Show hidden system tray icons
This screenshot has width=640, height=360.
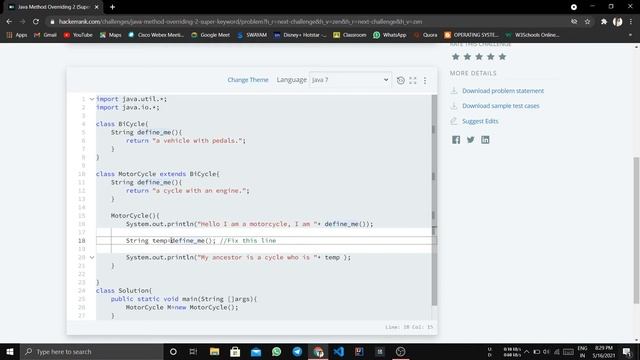[527, 351]
